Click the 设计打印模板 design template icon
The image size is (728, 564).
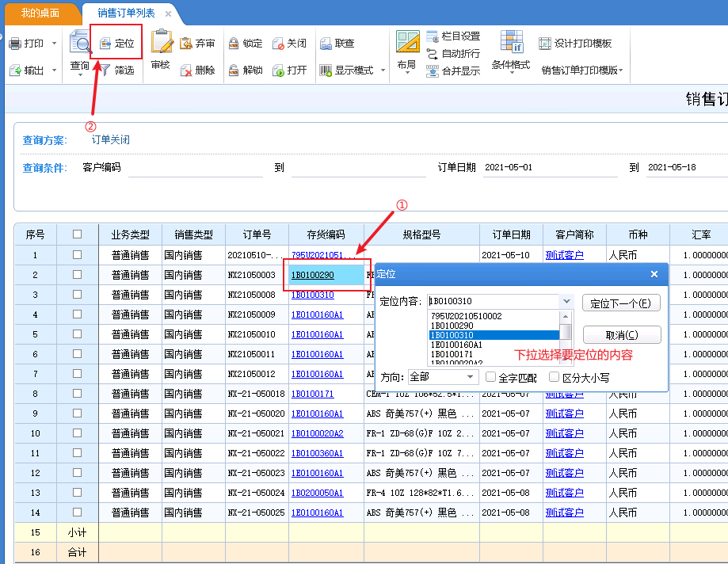pos(544,44)
